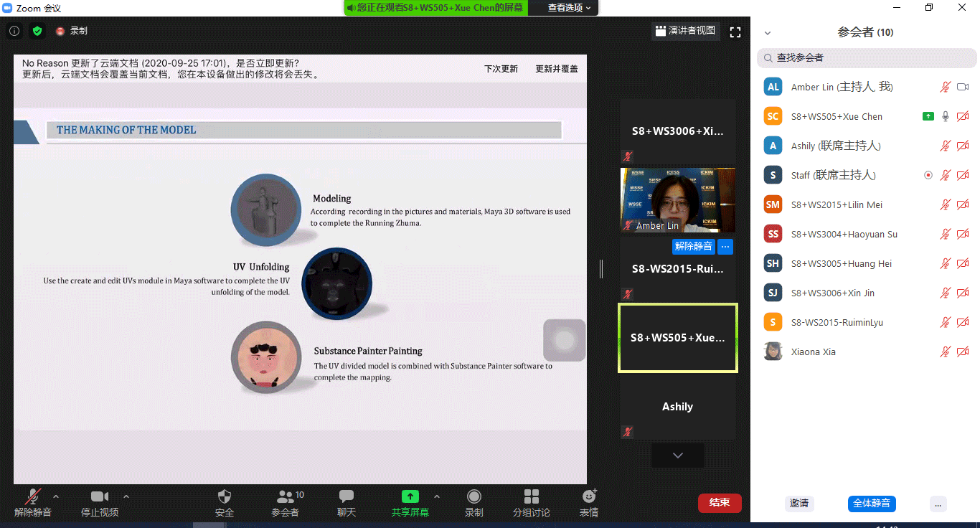Click Modeling circular image on slide
Viewport: 980px width, 528px height.
(x=266, y=210)
